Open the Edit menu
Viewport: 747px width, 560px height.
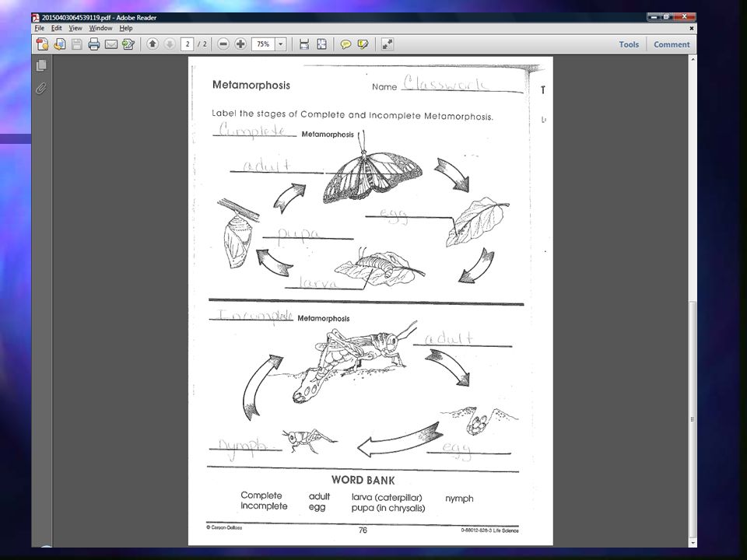tap(57, 28)
